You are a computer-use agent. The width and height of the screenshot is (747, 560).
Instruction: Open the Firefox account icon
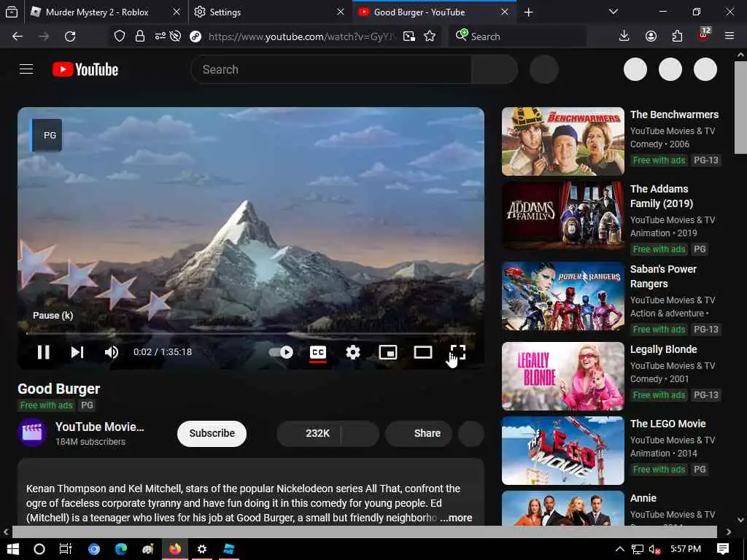click(651, 36)
